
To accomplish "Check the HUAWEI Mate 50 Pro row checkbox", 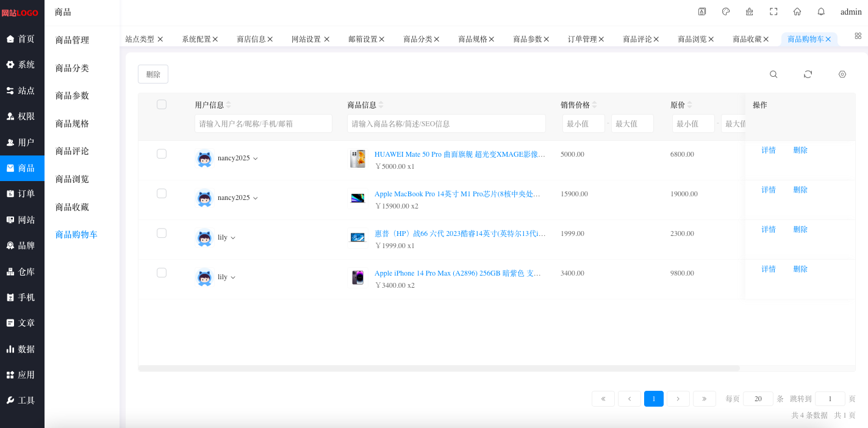I will pos(162,154).
